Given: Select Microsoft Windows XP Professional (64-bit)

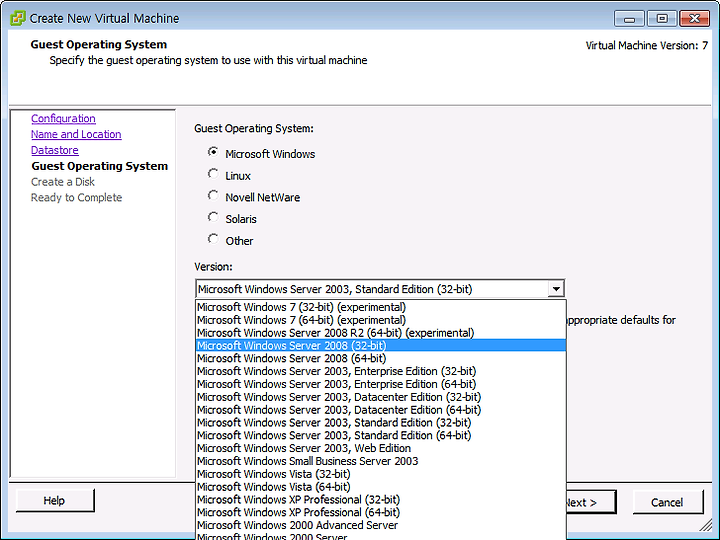Looking at the screenshot, I should pos(380,512).
